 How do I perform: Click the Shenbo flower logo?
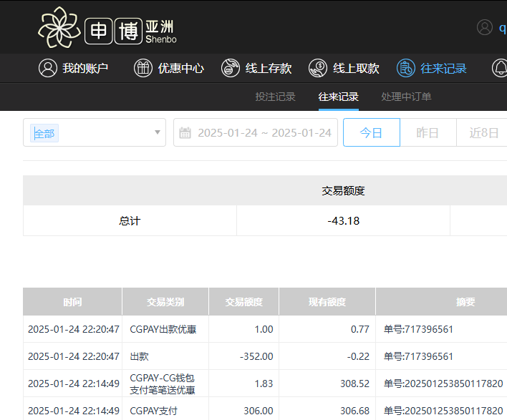click(x=59, y=27)
